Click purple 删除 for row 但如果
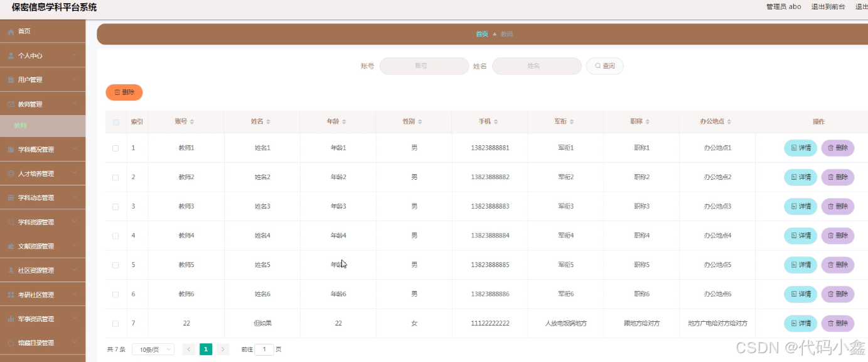This screenshot has width=868, height=362. [x=838, y=323]
